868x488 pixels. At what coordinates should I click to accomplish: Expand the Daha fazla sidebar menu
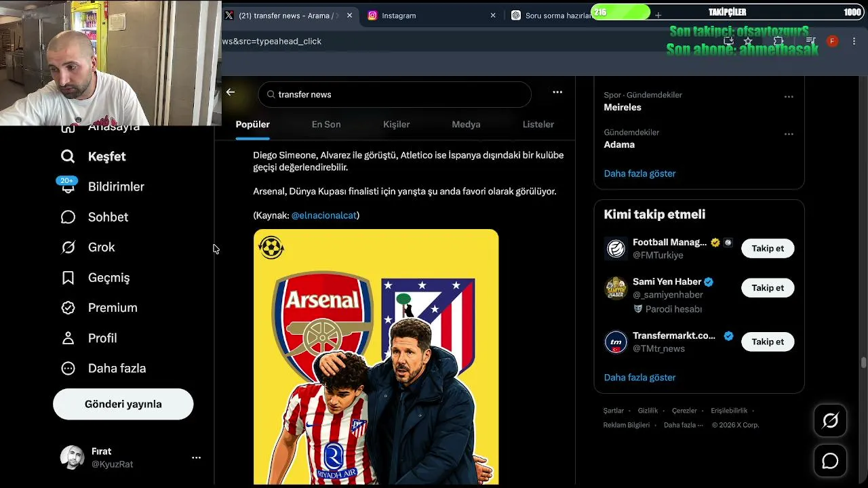click(103, 368)
